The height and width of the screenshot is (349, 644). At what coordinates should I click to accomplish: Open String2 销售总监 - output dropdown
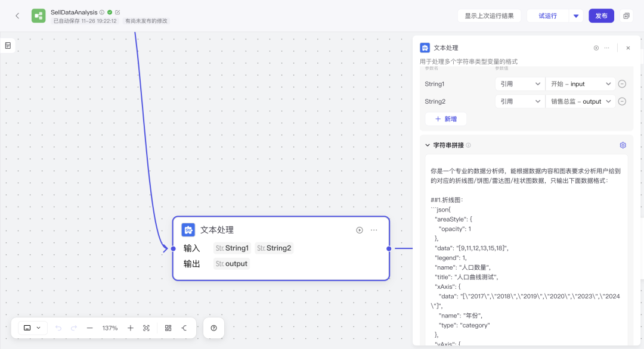click(x=580, y=101)
